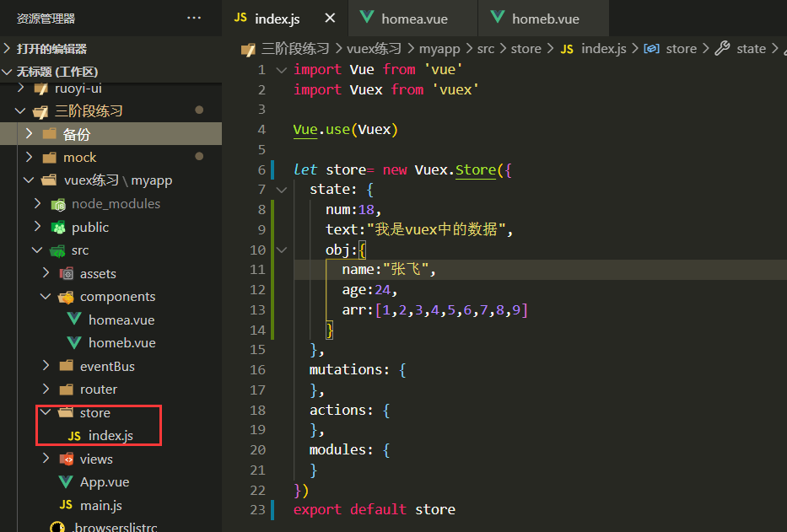The width and height of the screenshot is (787, 532).
Task: Click 三阶段练习 in the breadcrumb
Action: (x=295, y=49)
